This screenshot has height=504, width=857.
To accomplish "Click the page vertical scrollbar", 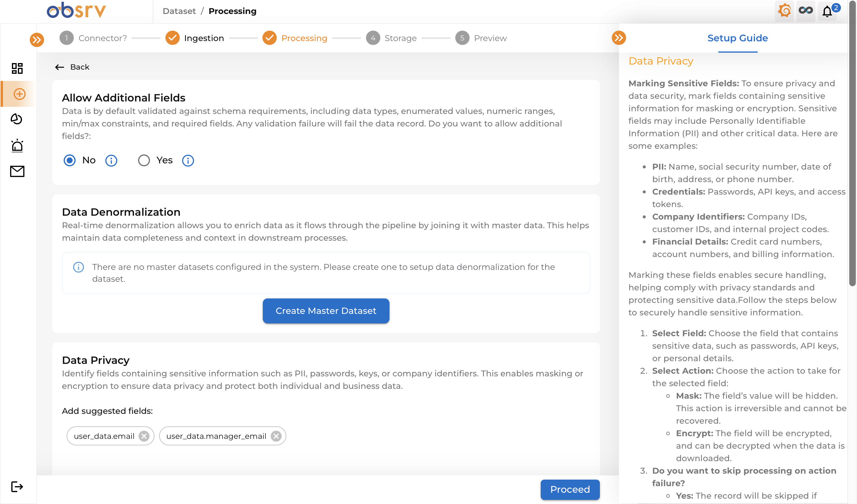I will coord(852,143).
